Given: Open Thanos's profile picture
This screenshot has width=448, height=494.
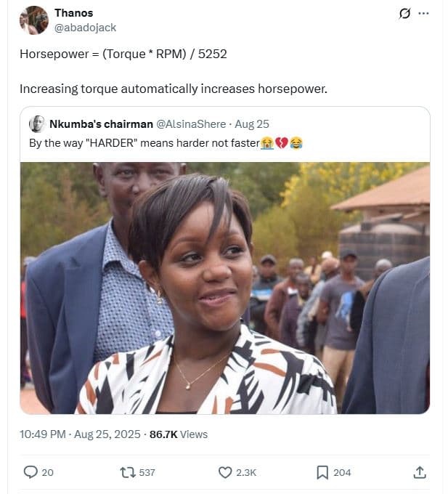Looking at the screenshot, I should pyautogui.click(x=33, y=20).
